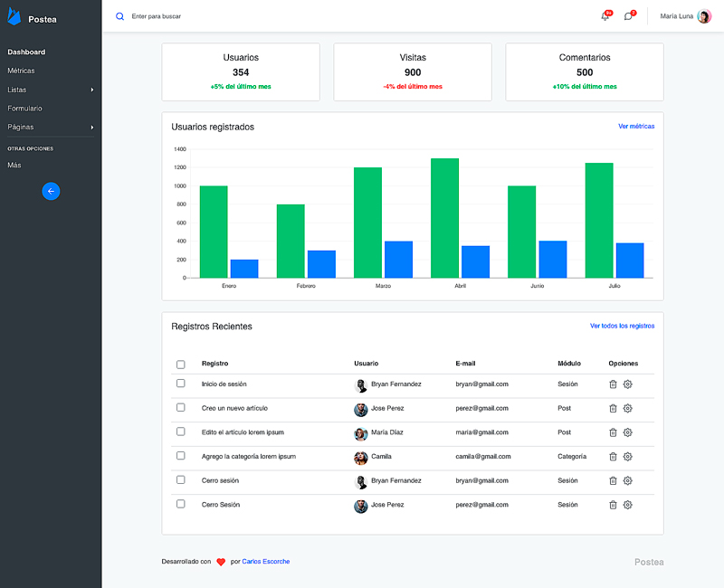Open María Luna user profile menu
The width and height of the screenshot is (724, 588).
point(685,16)
